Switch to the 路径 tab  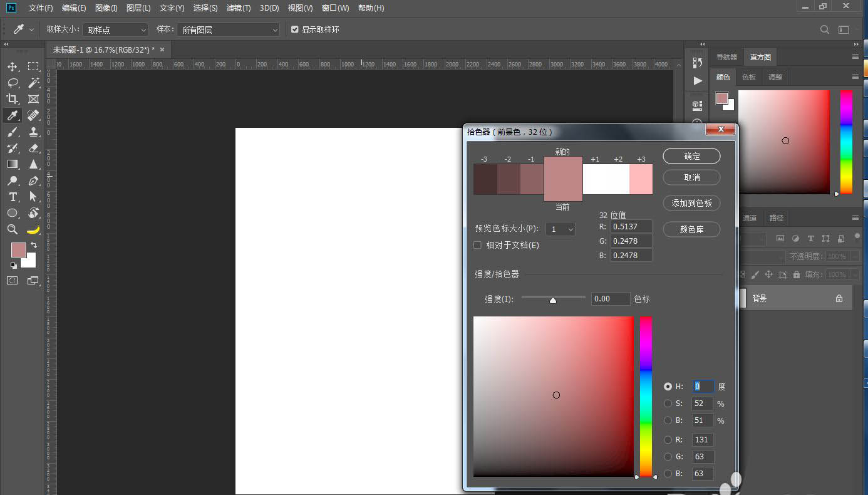click(777, 218)
